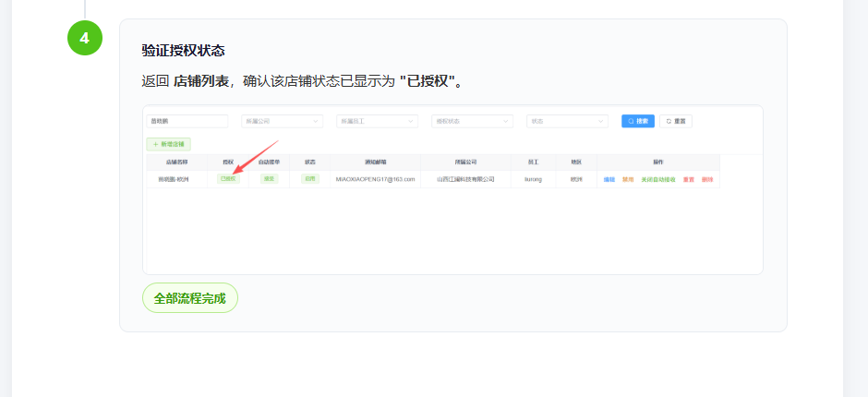The height and width of the screenshot is (397, 868).
Task: Click the bold 店铺列表 text in the instructions
Action: [201, 82]
